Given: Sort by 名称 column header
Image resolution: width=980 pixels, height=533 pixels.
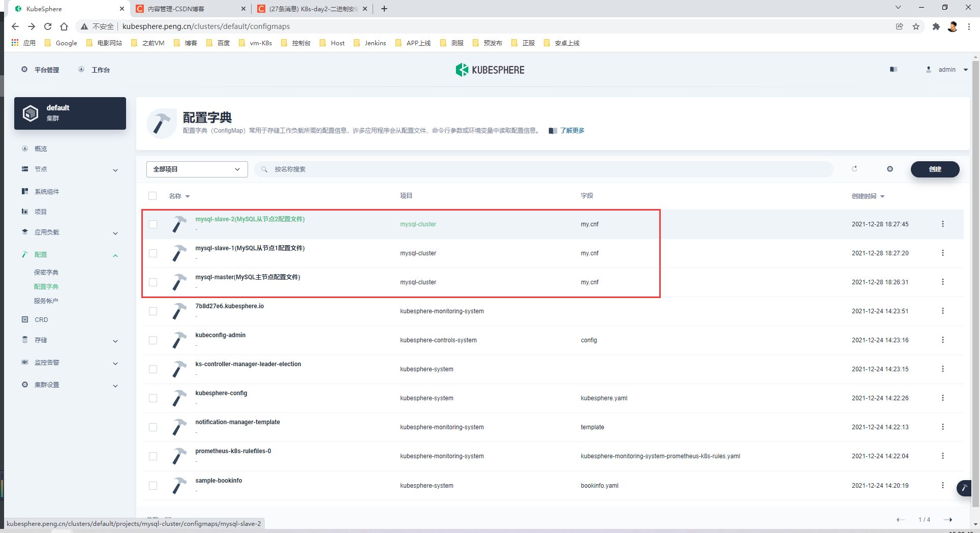Looking at the screenshot, I should pyautogui.click(x=179, y=196).
